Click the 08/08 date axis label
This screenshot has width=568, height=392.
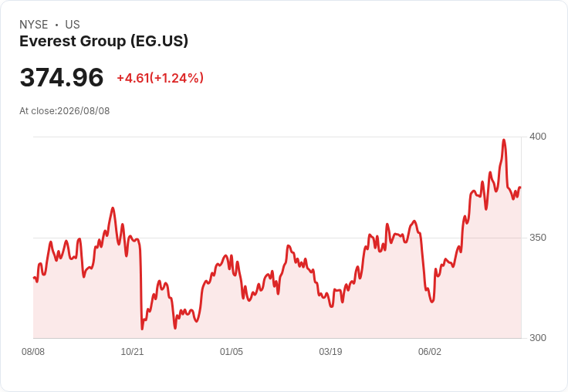point(33,352)
